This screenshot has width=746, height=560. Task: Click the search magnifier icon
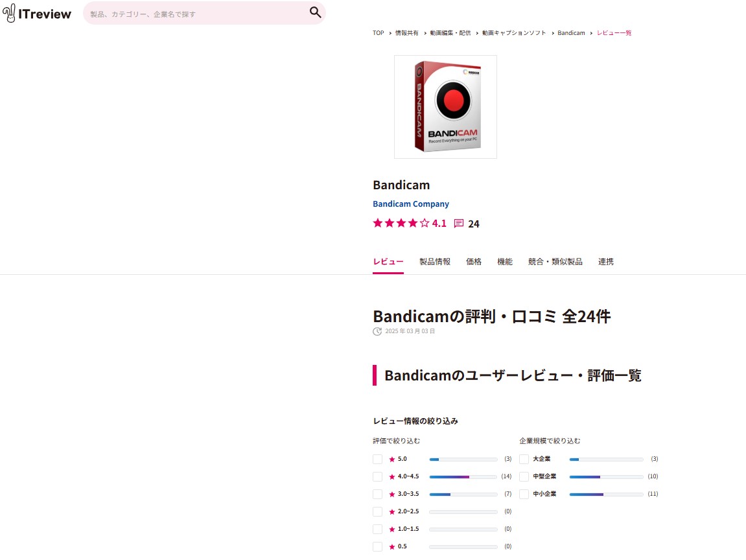click(x=315, y=12)
